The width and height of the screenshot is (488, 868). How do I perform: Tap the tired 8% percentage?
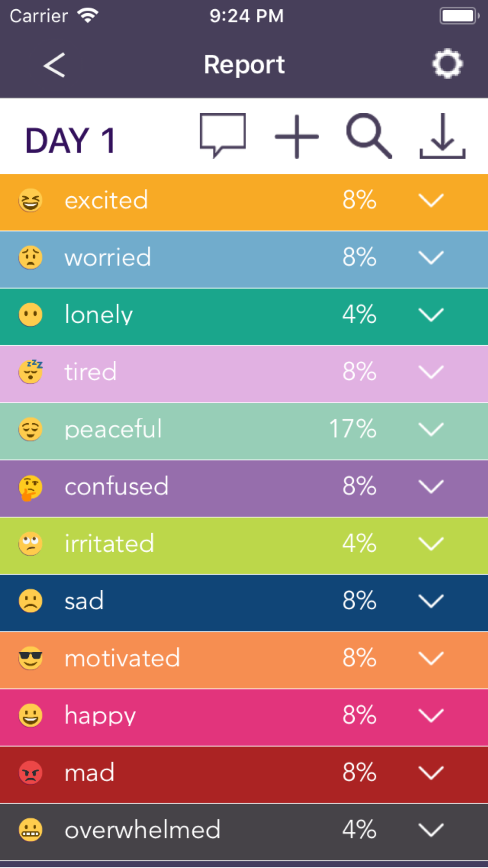[x=359, y=372]
